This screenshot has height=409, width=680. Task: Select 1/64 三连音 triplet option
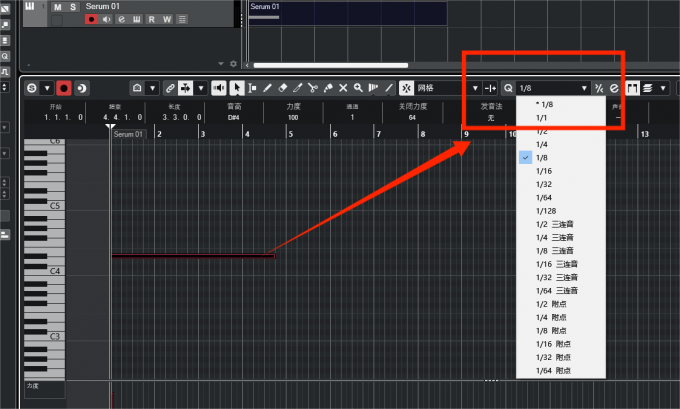click(561, 291)
